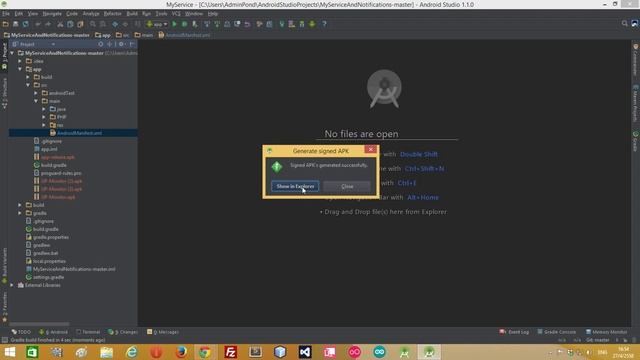Open the app run configuration dropdown
Image resolution: width=640 pixels, height=360 pixels.
tap(157, 24)
